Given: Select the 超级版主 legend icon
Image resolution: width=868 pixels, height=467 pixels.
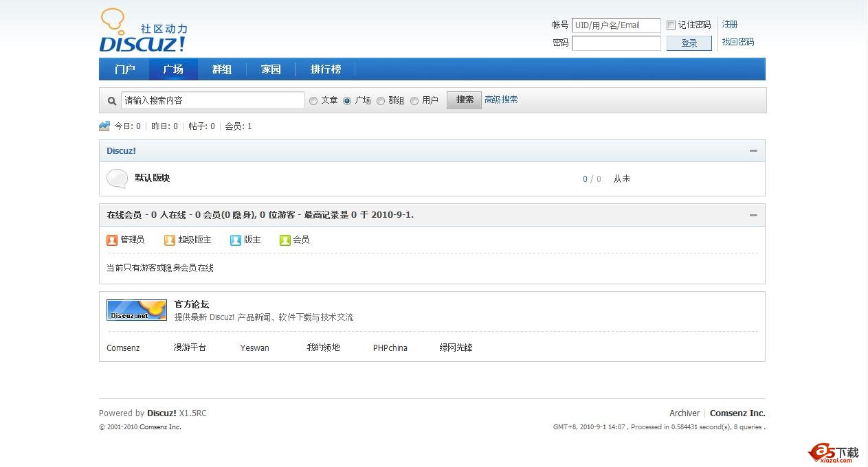Looking at the screenshot, I should point(170,240).
